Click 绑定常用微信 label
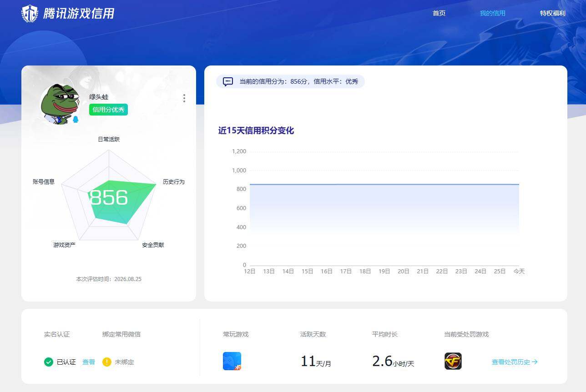This screenshot has height=392, width=586. 121,334
